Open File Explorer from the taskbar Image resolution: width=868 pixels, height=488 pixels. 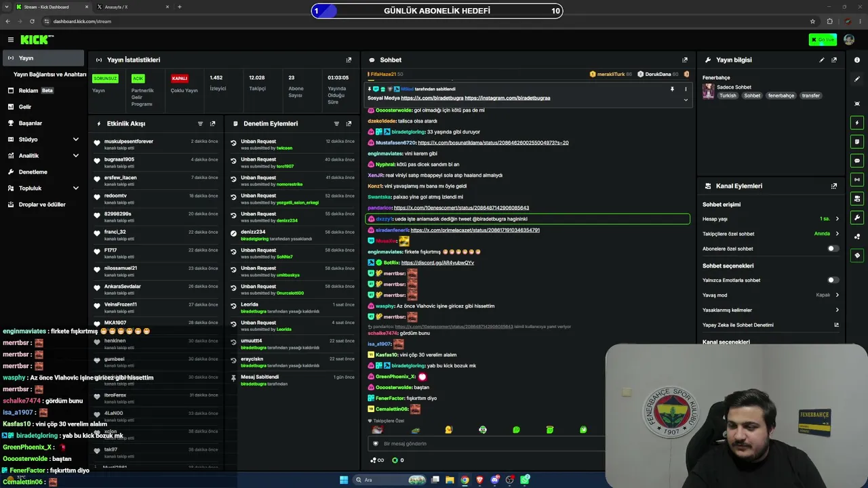pos(450,480)
